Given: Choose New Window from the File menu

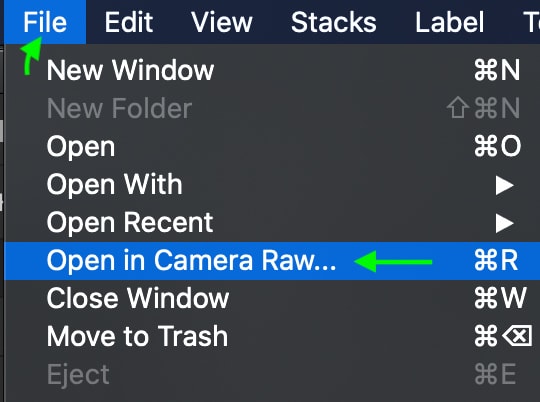Looking at the screenshot, I should point(272,70).
